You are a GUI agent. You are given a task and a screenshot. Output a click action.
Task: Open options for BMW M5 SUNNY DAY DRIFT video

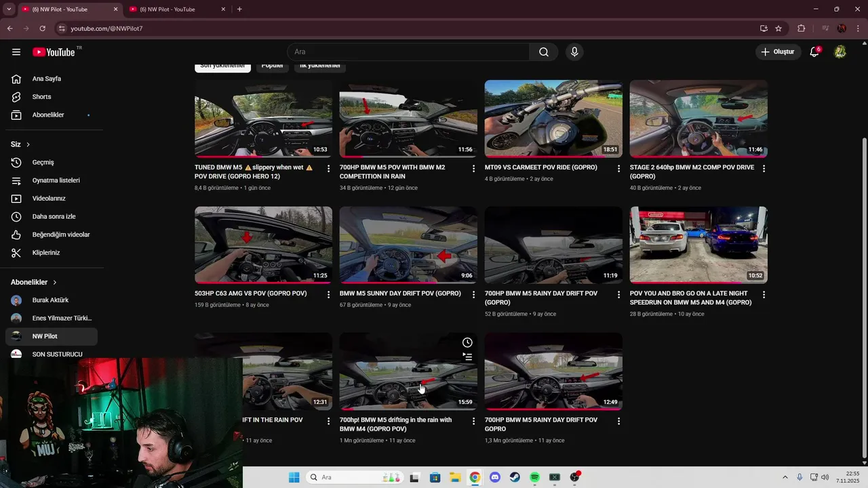point(473,295)
